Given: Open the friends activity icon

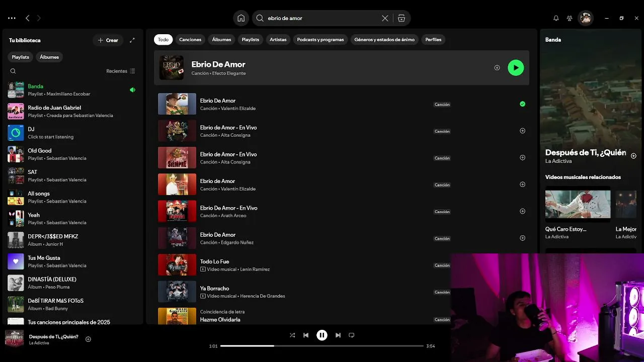Looking at the screenshot, I should pyautogui.click(x=570, y=18).
